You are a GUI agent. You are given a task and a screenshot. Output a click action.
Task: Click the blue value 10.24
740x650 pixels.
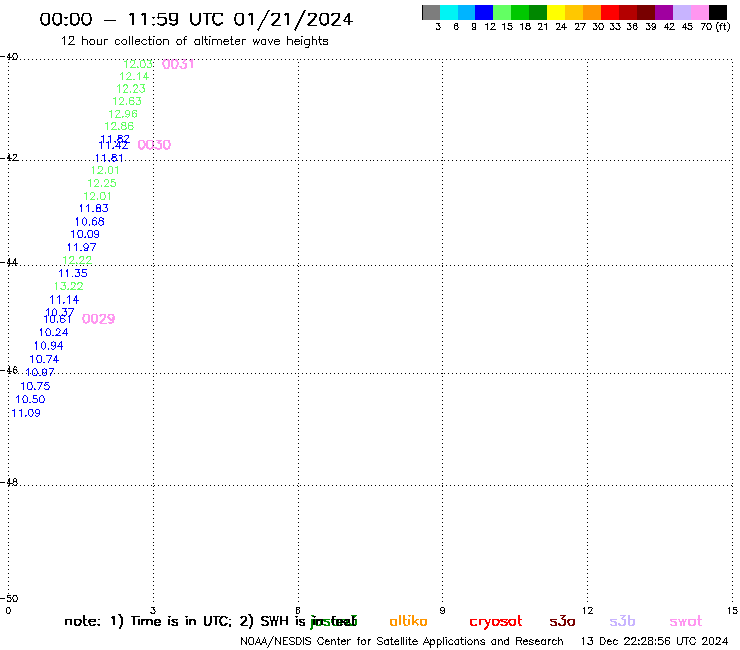point(53,332)
